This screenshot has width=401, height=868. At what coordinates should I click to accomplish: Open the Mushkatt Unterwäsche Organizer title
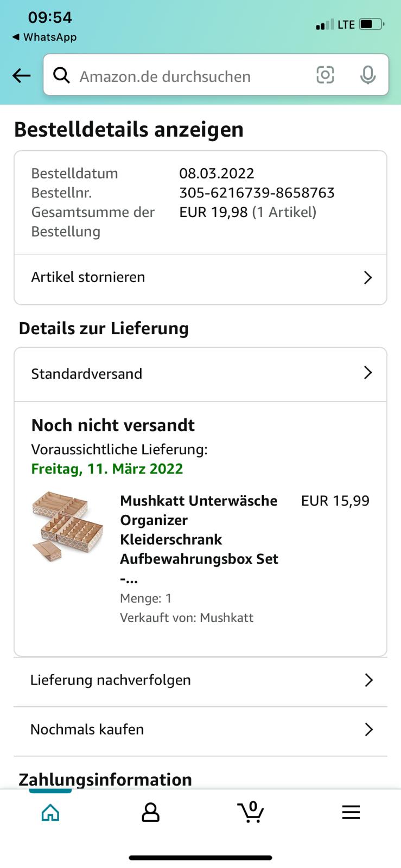(x=199, y=530)
